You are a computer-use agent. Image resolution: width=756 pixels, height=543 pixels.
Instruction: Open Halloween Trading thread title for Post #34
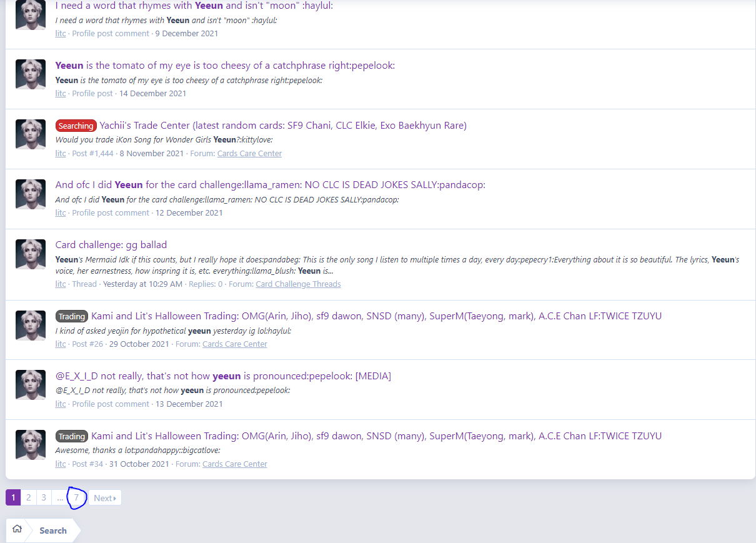click(376, 436)
